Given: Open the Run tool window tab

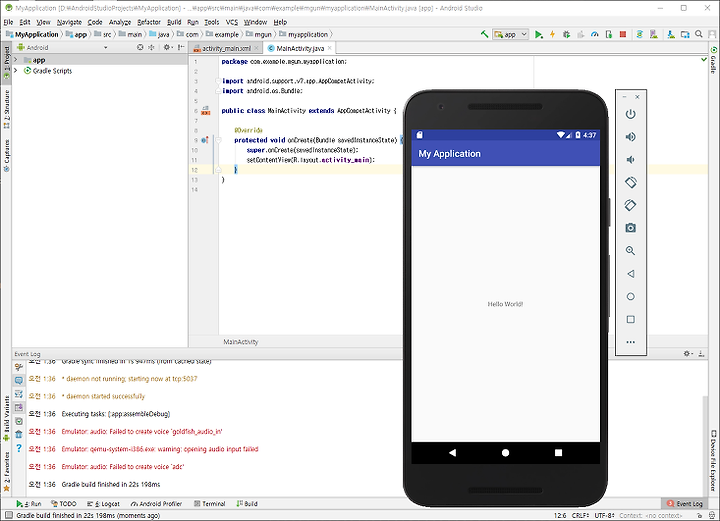Looking at the screenshot, I should coord(29,504).
